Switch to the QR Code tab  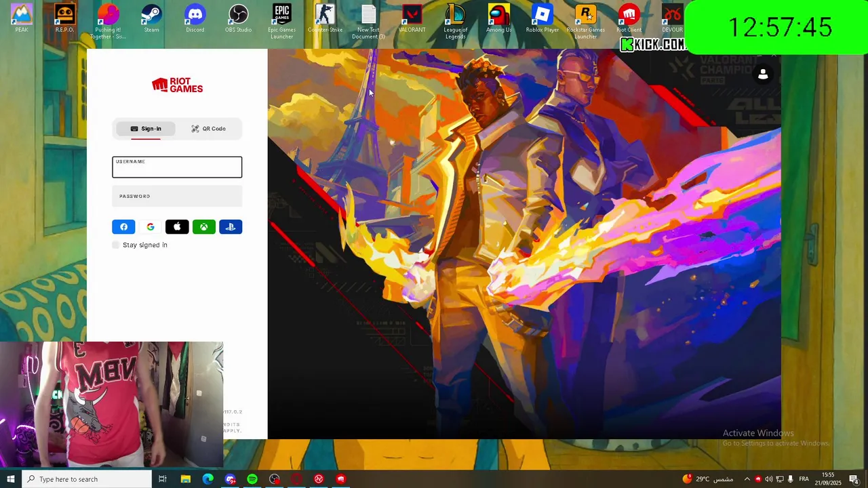tap(208, 129)
